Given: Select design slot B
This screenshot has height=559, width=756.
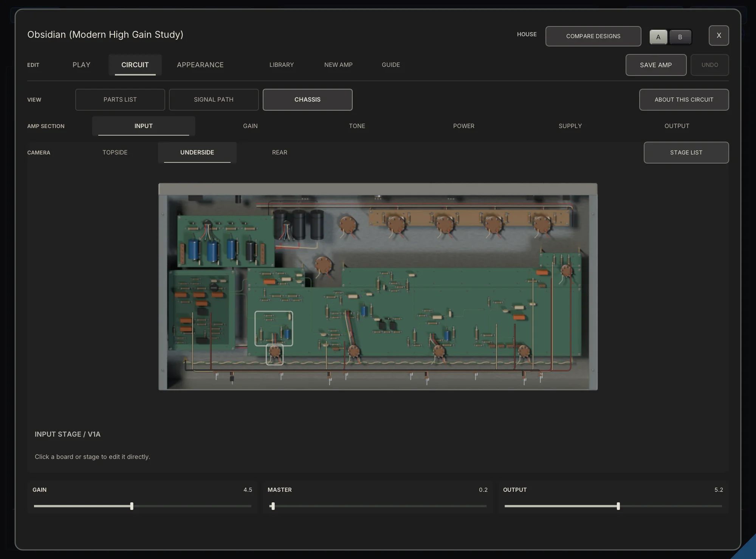Looking at the screenshot, I should coord(680,37).
